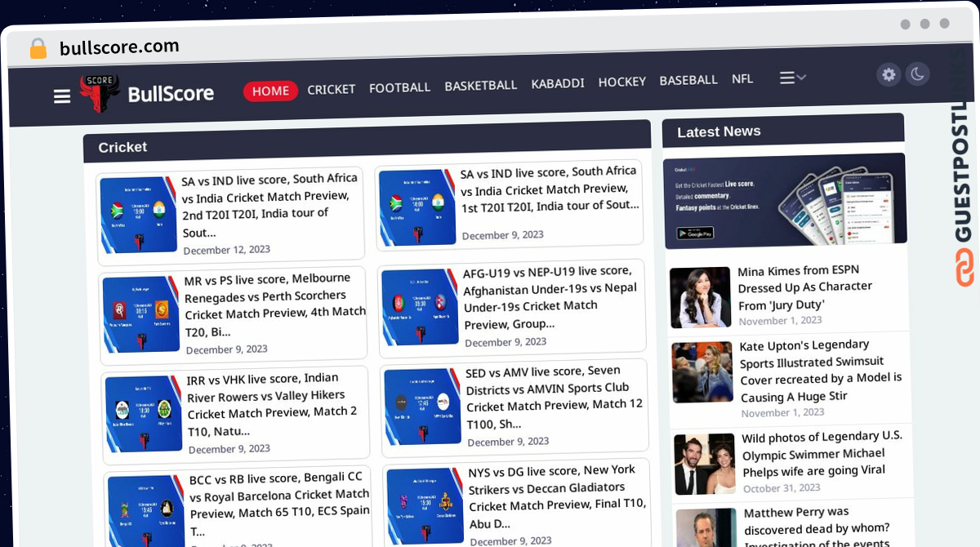Viewport: 980px width, 547px height.
Task: Click SA vs IND 1st T20I thumbnail
Action: (416, 207)
